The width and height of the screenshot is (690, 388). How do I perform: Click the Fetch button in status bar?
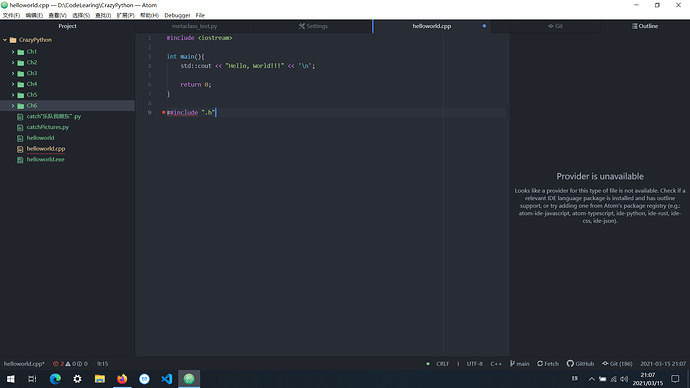pyautogui.click(x=548, y=364)
